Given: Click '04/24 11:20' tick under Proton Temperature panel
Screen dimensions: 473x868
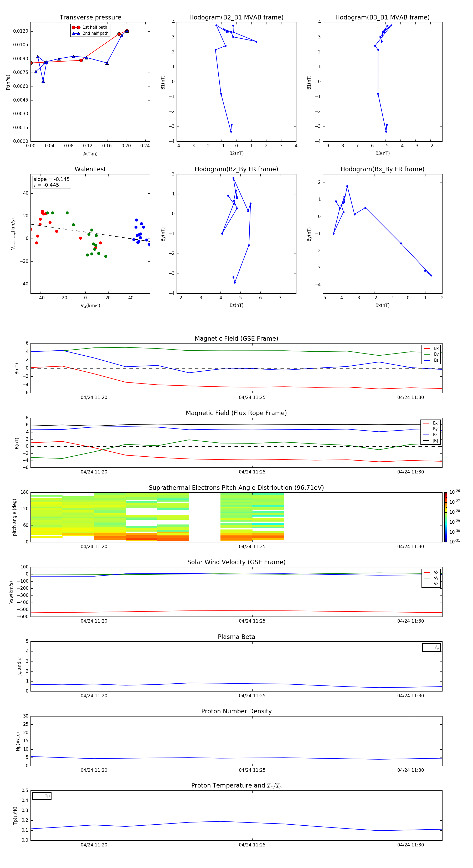Looking at the screenshot, I should (94, 845).
